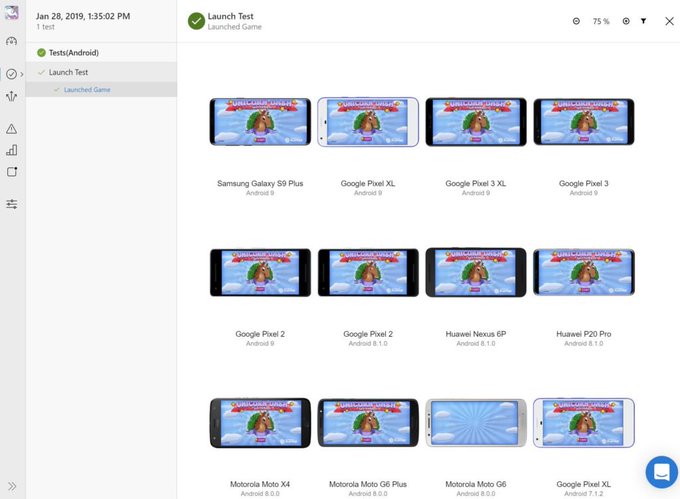Open the Distribute sidebar icon

(x=12, y=96)
